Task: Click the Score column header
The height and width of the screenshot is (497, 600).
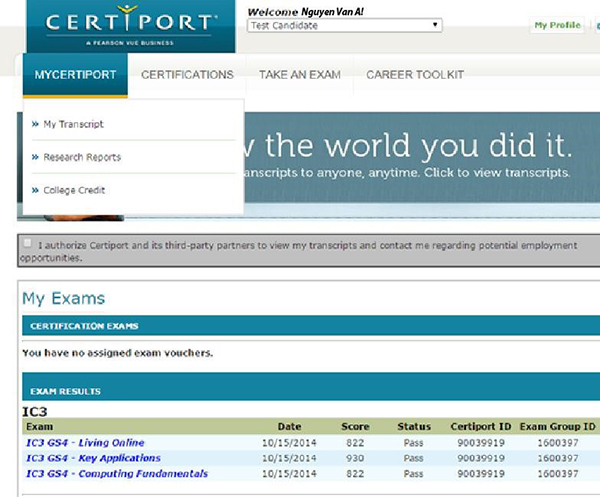Action: (355, 426)
